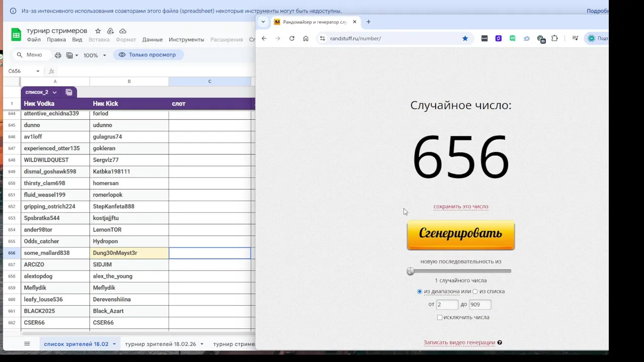The width and height of the screenshot is (644, 362).
Task: Open the media controls icon in browser toolbar
Action: (x=575, y=38)
